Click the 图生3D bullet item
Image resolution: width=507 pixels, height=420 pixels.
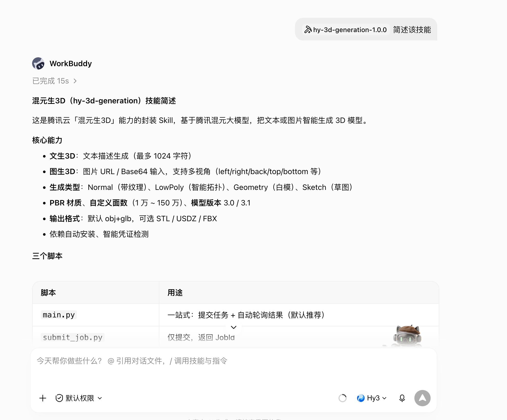click(x=186, y=172)
